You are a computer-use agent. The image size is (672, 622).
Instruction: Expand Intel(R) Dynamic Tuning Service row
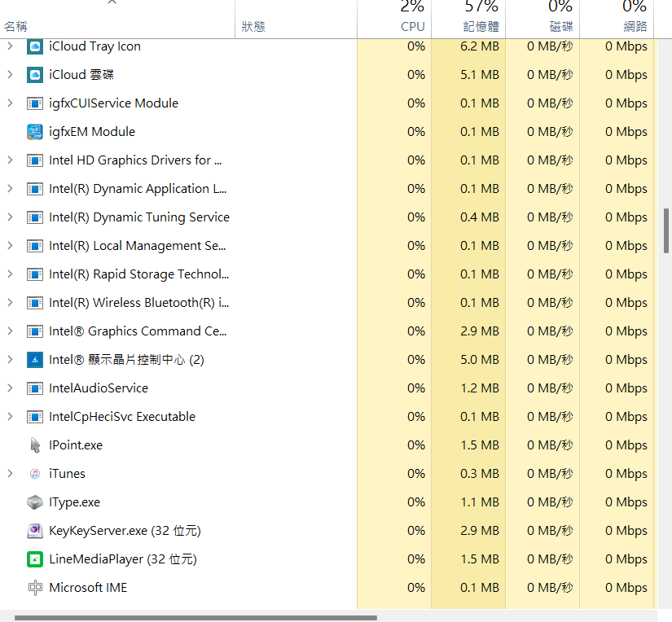click(x=10, y=217)
